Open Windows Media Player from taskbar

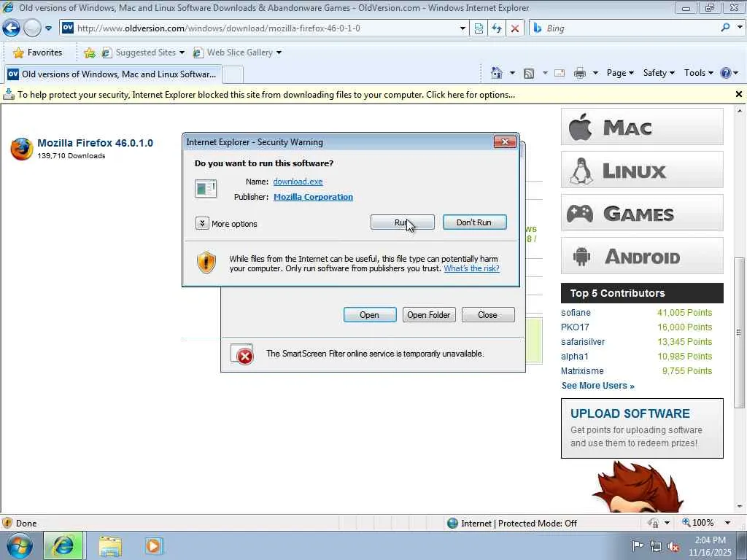coord(153,546)
